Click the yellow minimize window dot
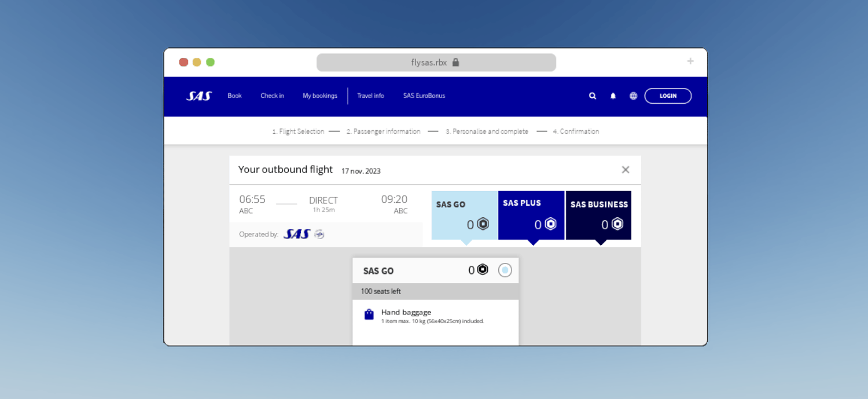868x399 pixels. (x=197, y=62)
